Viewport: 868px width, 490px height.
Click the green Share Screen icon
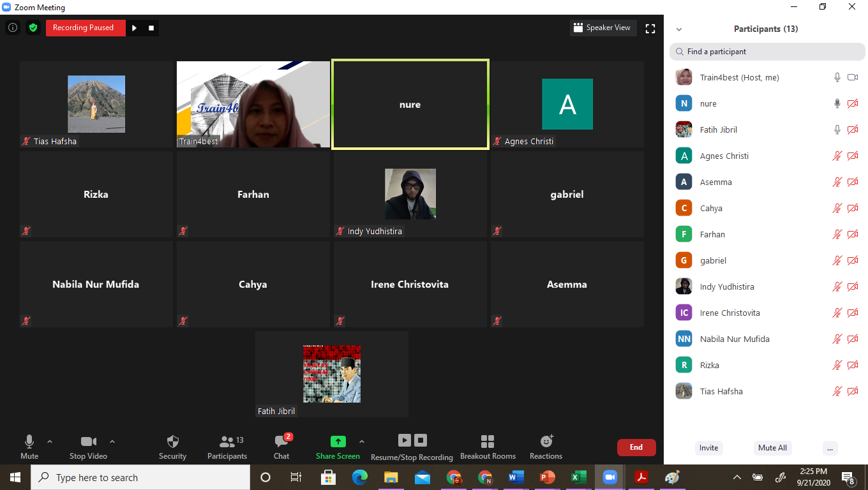coord(338,442)
